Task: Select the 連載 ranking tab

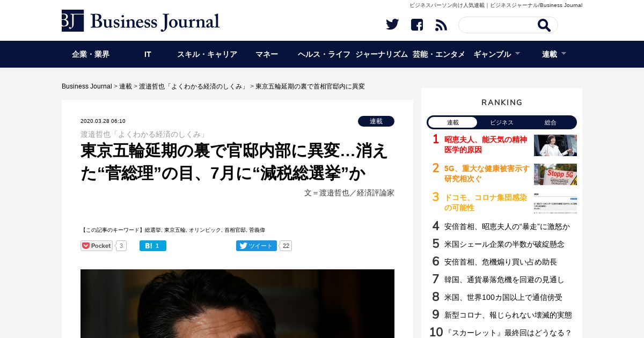Action: (453, 122)
